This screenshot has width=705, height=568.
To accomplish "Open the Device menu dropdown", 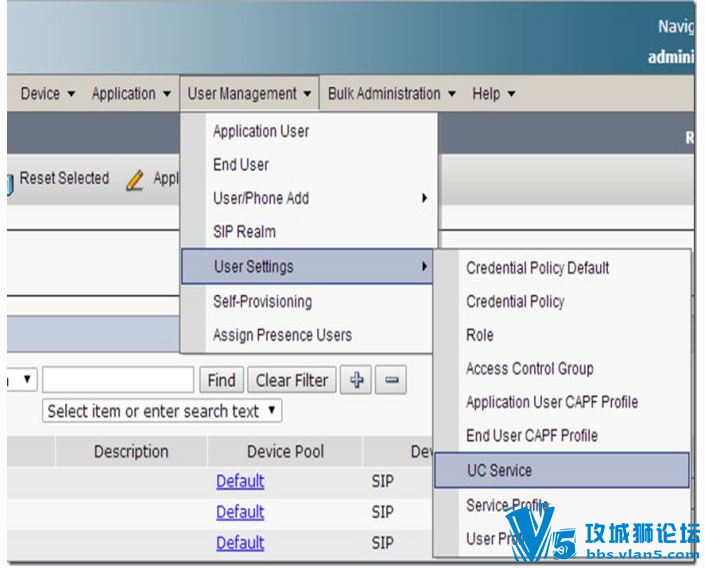I will pyautogui.click(x=47, y=94).
